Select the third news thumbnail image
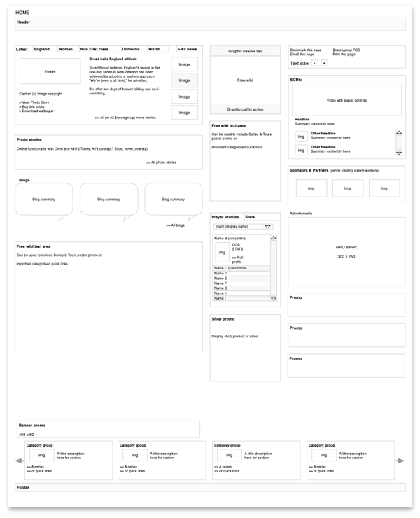420x518 pixels. (x=184, y=97)
